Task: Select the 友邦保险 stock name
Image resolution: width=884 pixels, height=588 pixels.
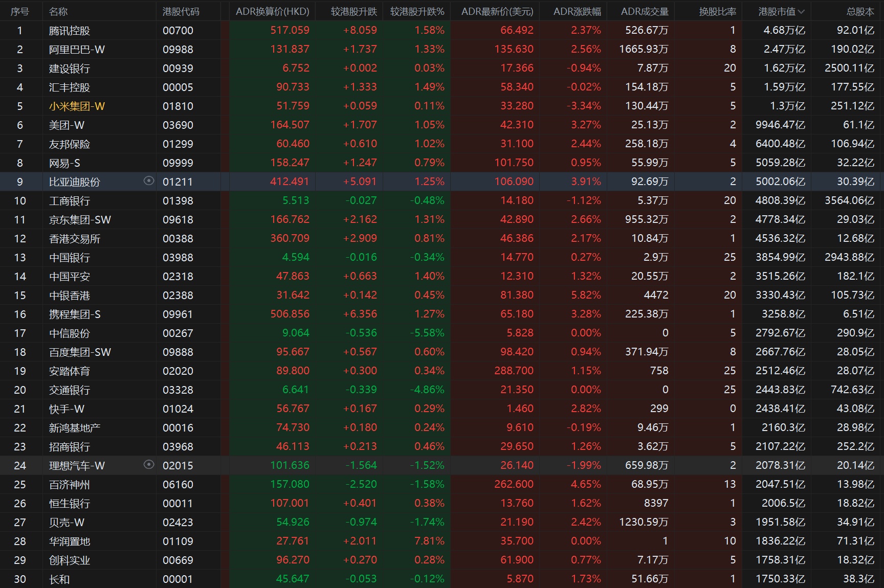Action: pos(70,144)
